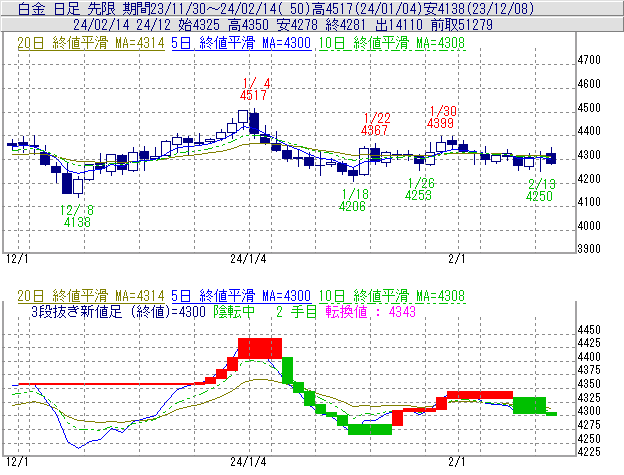Viewport: 624px width, 475px height.
Task: Select the 20日 MA legend in lower chart
Action: coord(91,296)
